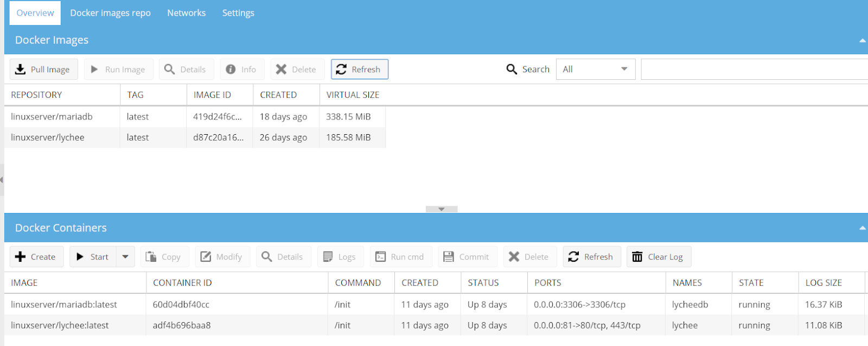Viewport: 868px width, 346px height.
Task: Click the Pull Image download icon
Action: pyautogui.click(x=20, y=70)
